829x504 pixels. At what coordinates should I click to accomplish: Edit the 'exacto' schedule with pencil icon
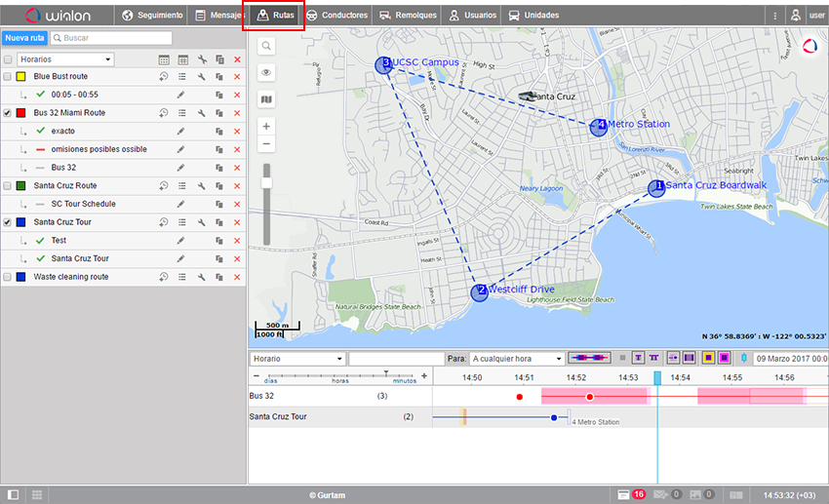180,131
